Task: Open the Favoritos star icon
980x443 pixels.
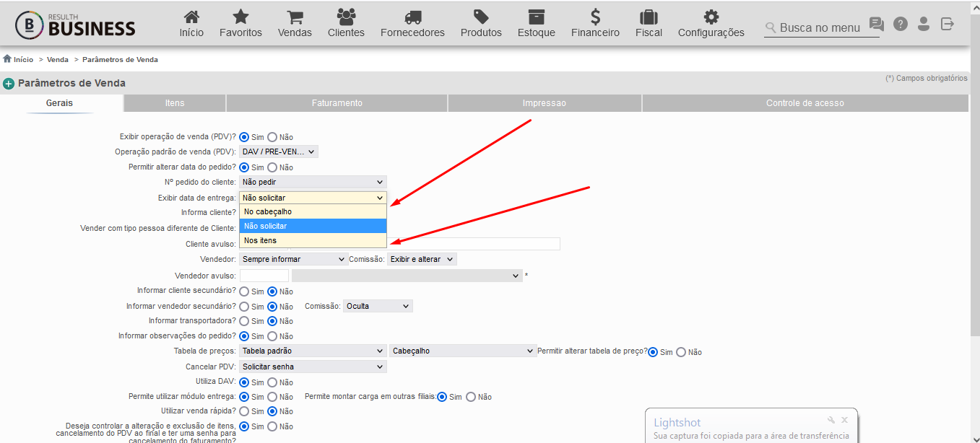Action: pyautogui.click(x=240, y=17)
